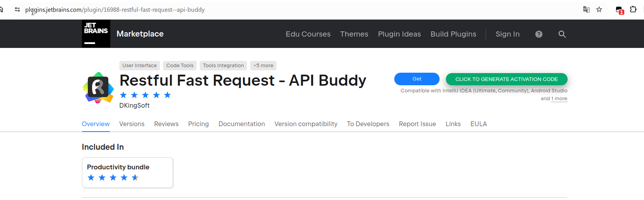Bookmark the page with the star icon
644x200 pixels.
click(x=599, y=9)
